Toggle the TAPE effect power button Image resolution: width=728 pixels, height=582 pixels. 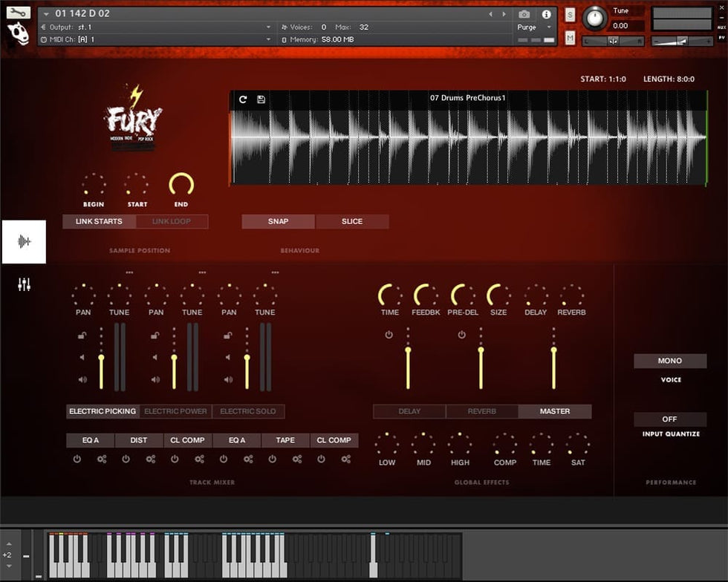point(273,460)
